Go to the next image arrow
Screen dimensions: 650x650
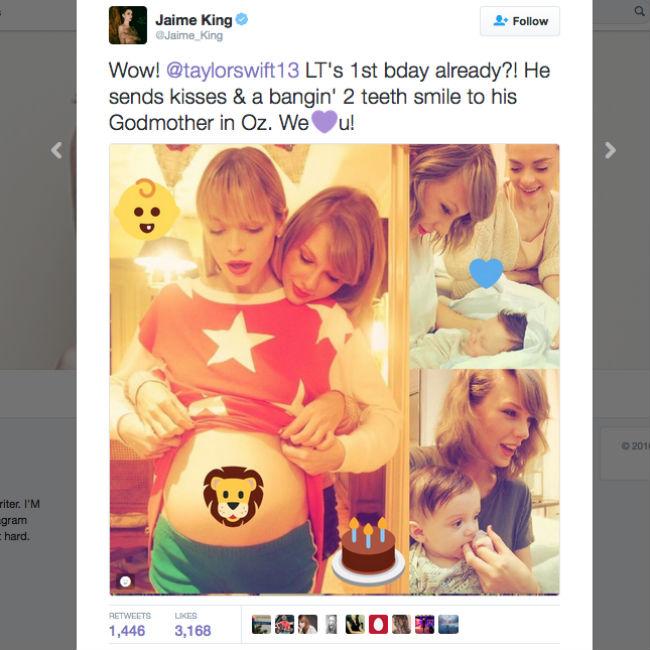pyautogui.click(x=609, y=150)
